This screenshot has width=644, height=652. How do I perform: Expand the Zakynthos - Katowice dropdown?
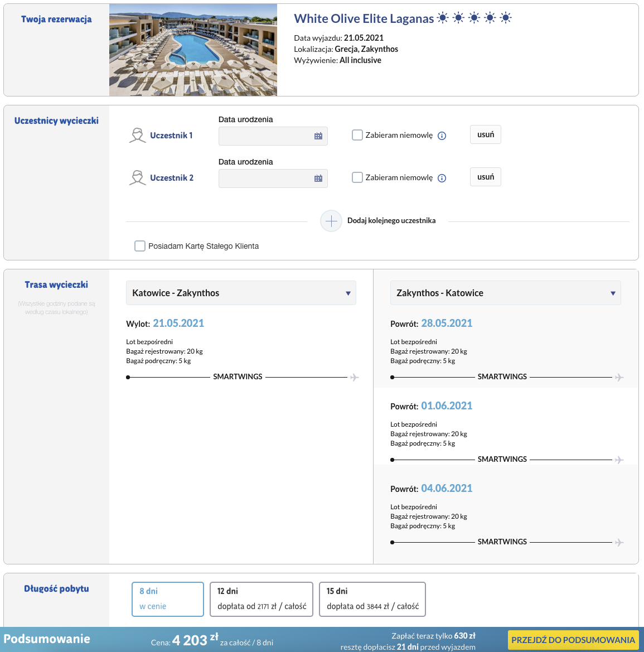click(x=505, y=293)
